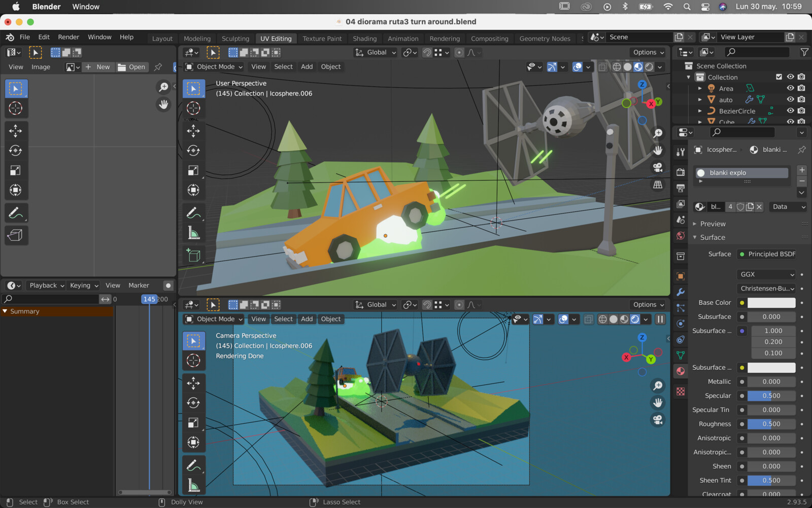Disable Area light in renders via camera icon

pos(801,88)
